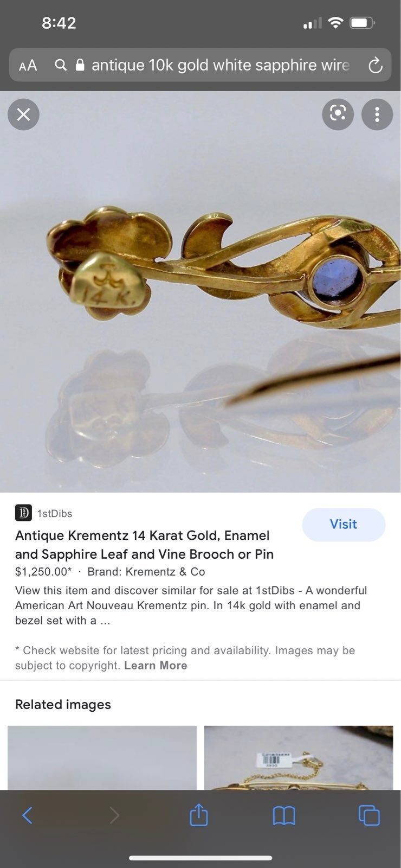
Task: Open the Safari share sheet icon
Action: pos(199,814)
